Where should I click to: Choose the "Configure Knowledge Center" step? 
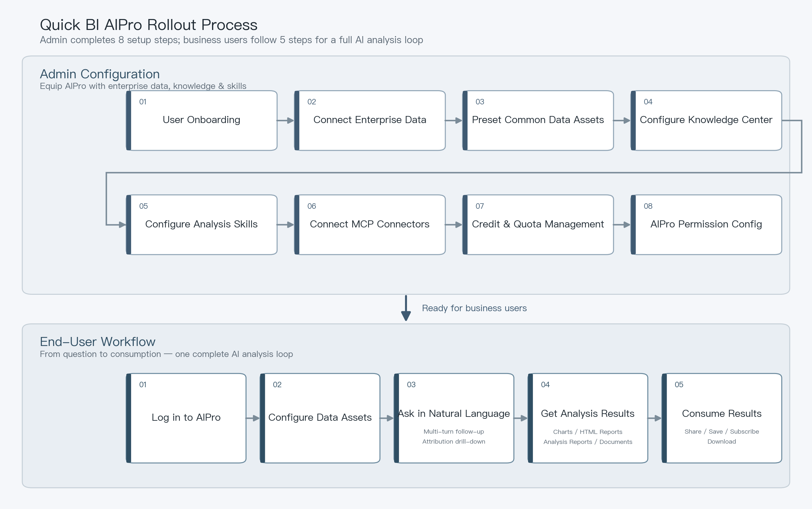coord(706,120)
